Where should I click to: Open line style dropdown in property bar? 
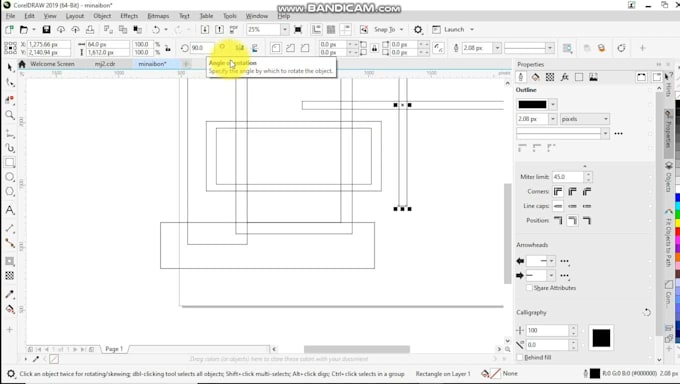[x=550, y=48]
